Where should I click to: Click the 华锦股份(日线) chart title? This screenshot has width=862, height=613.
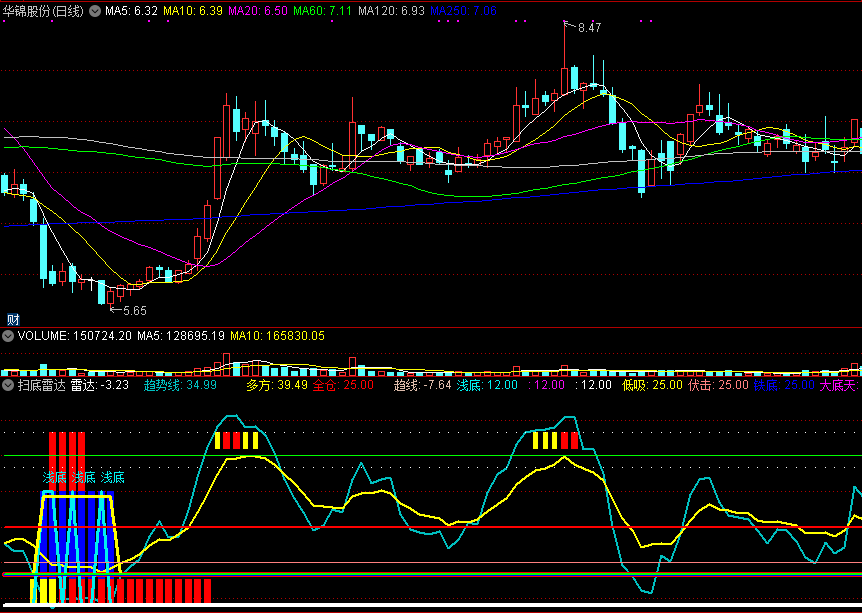[43, 11]
